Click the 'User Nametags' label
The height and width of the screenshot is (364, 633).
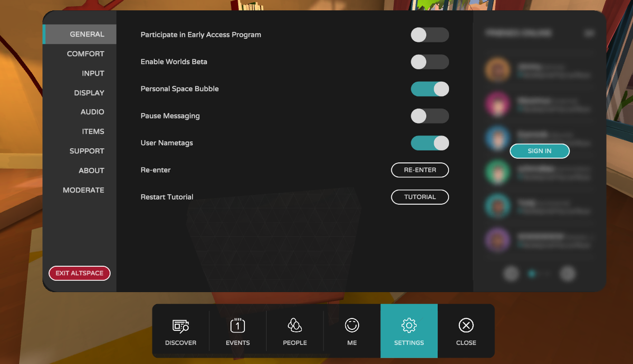tap(166, 143)
